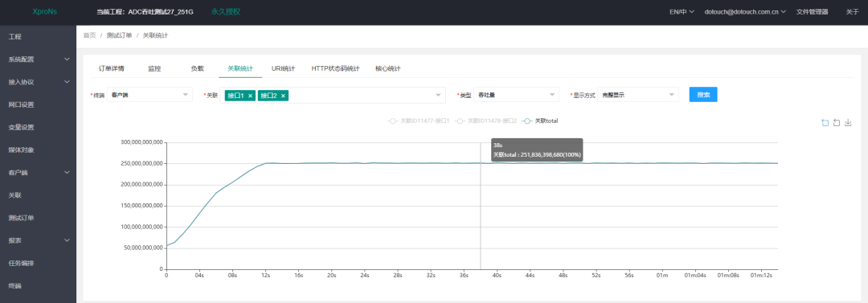
Task: Expand the 接入协议 sidebar menu
Action: click(x=39, y=82)
